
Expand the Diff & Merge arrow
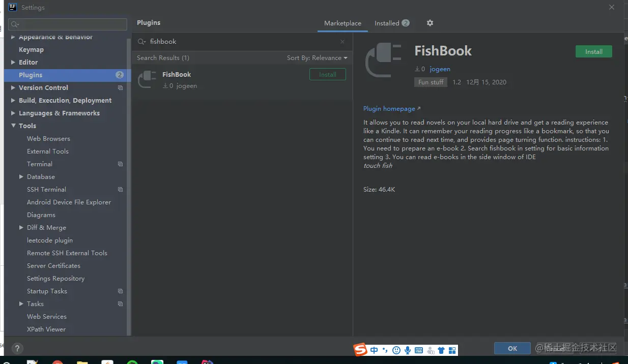coord(21,228)
